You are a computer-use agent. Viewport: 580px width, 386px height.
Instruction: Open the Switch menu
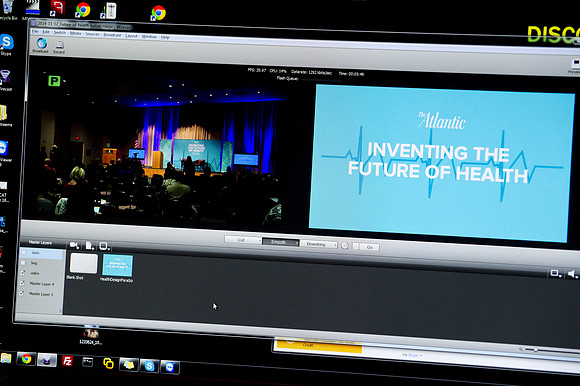click(x=60, y=33)
